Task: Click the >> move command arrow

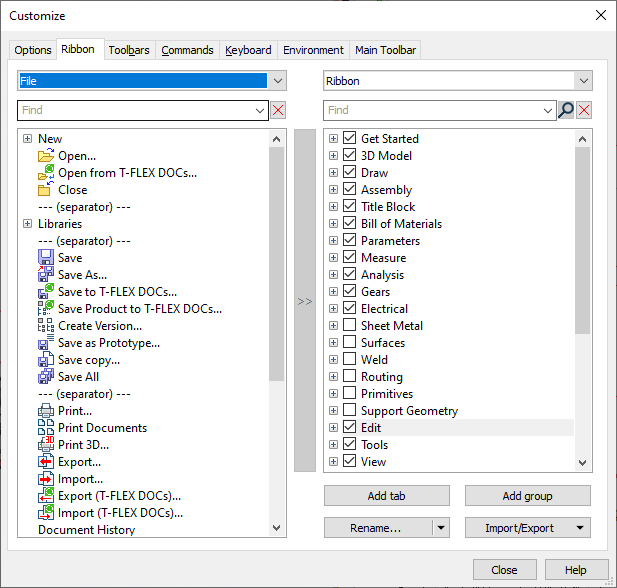Action: pyautogui.click(x=305, y=300)
